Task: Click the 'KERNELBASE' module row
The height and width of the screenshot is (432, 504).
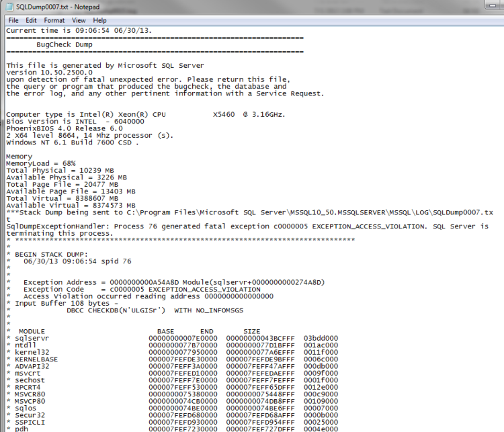Action: [172, 359]
